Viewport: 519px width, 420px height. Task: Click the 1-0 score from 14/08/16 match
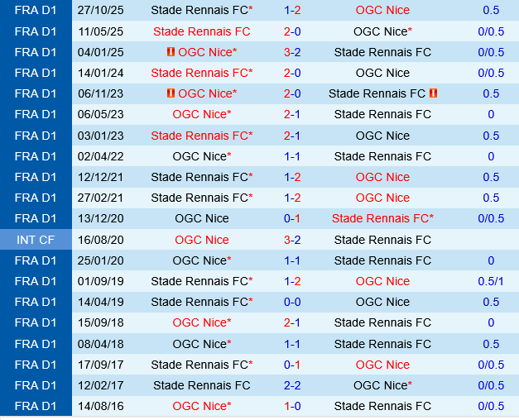point(292,406)
